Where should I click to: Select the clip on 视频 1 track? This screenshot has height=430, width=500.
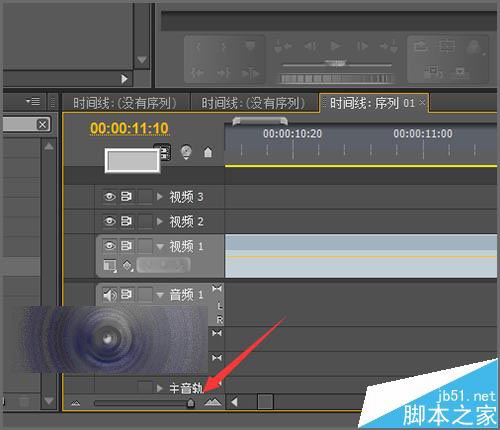click(361, 256)
